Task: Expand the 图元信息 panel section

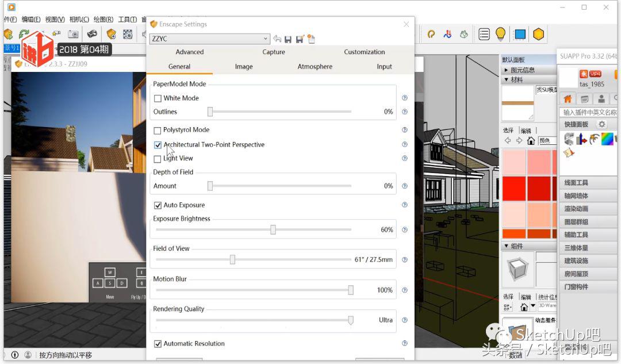Action: [x=506, y=70]
